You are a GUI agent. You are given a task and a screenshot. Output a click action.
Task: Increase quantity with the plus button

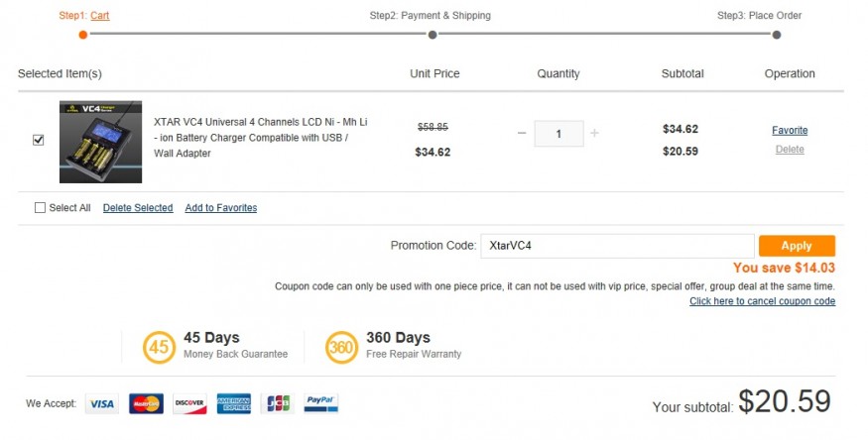(x=594, y=133)
